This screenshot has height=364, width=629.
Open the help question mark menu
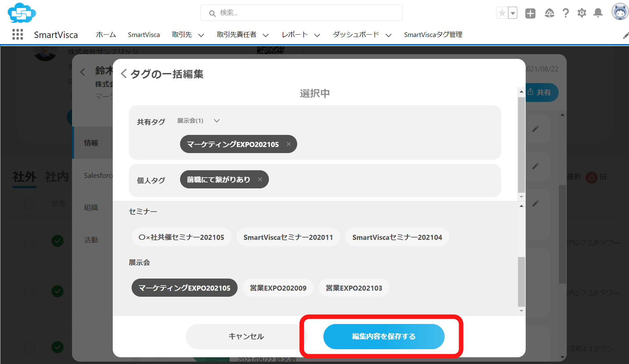[566, 13]
